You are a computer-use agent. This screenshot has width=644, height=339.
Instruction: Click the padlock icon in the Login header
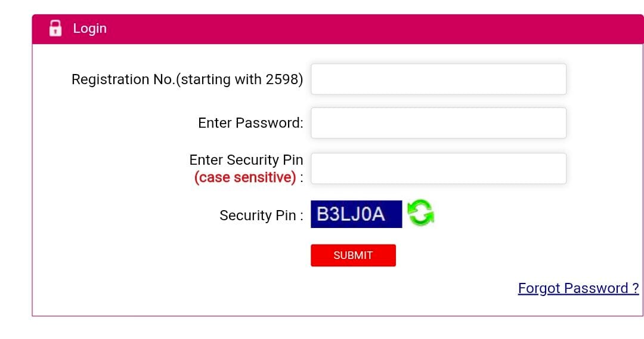pos(55,28)
